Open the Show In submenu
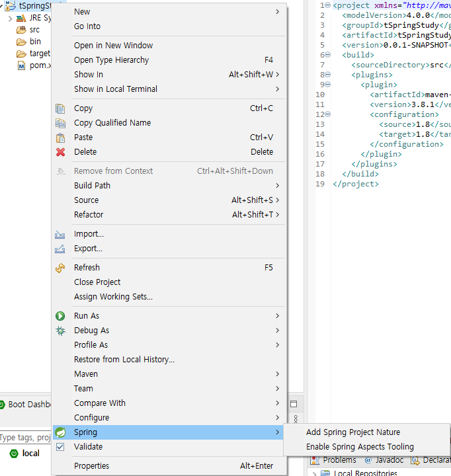The height and width of the screenshot is (476, 451). [169, 74]
